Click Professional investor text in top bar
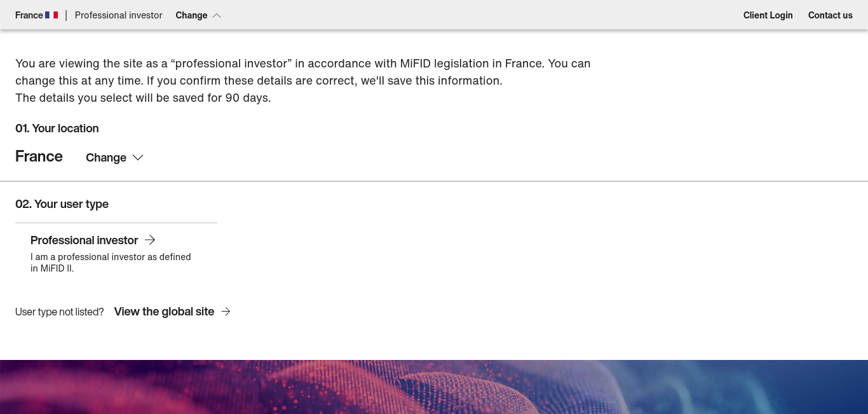Image resolution: width=868 pixels, height=414 pixels. pyautogui.click(x=119, y=15)
